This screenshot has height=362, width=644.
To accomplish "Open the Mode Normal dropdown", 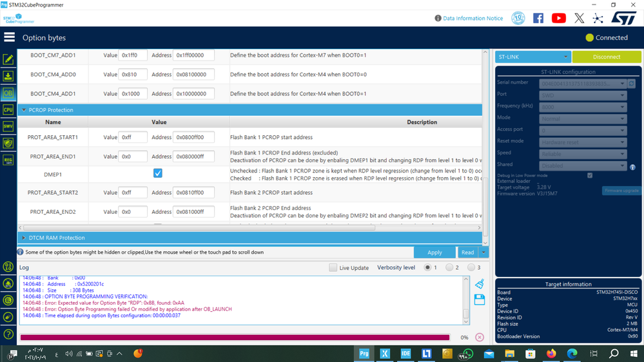I will pos(582,119).
